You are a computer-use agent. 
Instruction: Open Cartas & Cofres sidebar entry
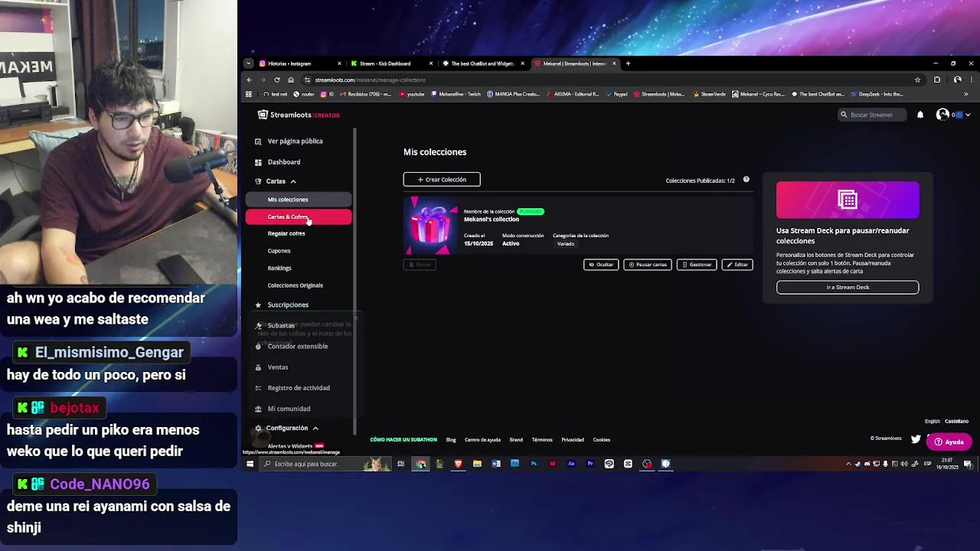(x=299, y=217)
